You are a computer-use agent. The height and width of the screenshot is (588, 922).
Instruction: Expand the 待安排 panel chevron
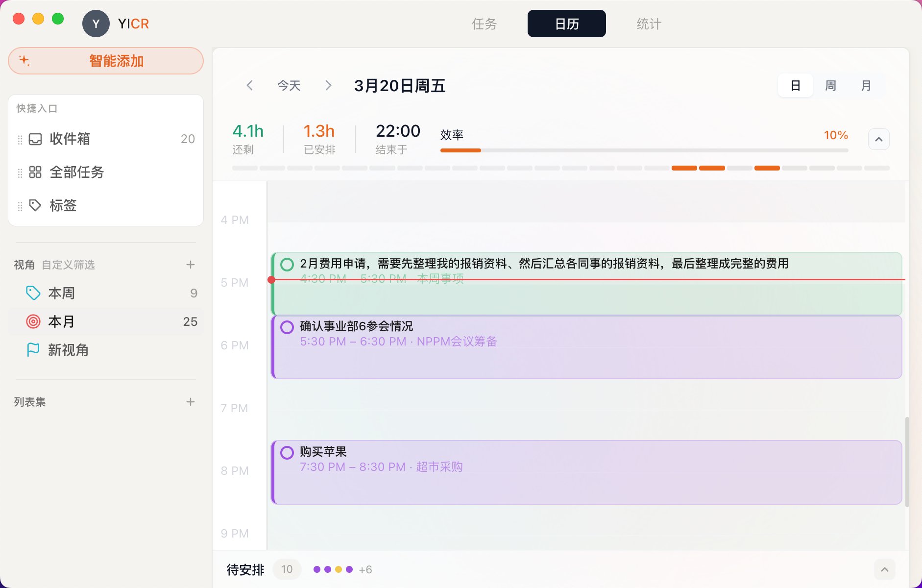coord(884,569)
